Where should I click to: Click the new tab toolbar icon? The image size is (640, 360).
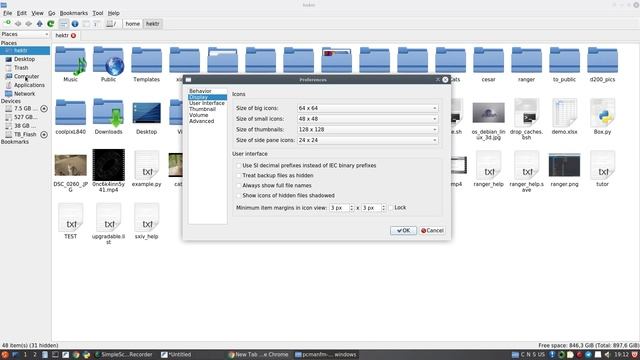tap(7, 24)
